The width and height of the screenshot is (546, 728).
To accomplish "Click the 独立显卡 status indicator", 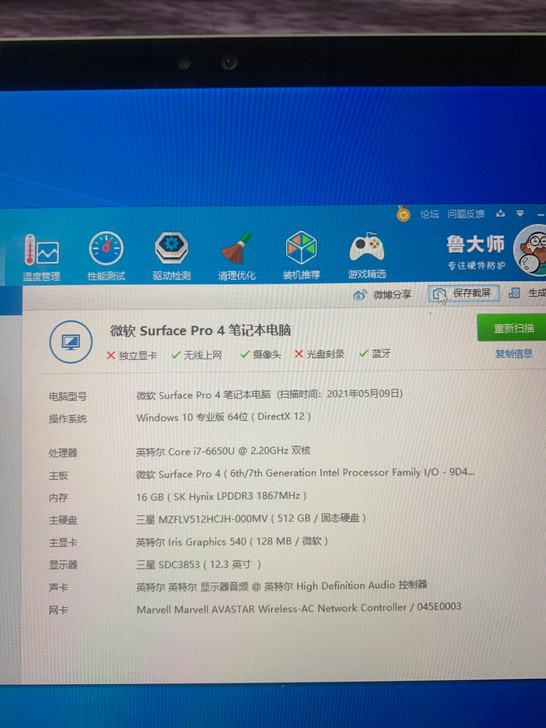I will click(x=132, y=355).
